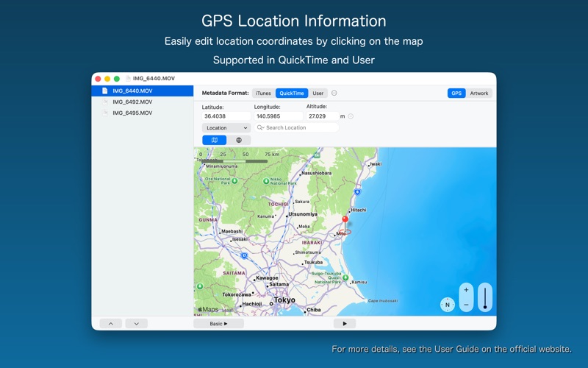Click the Utsunomiya city label

(303, 214)
